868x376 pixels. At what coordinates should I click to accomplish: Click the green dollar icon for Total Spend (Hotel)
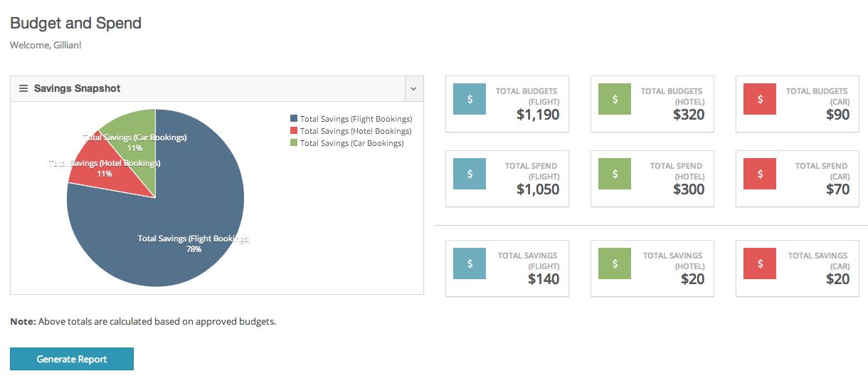pyautogui.click(x=615, y=174)
